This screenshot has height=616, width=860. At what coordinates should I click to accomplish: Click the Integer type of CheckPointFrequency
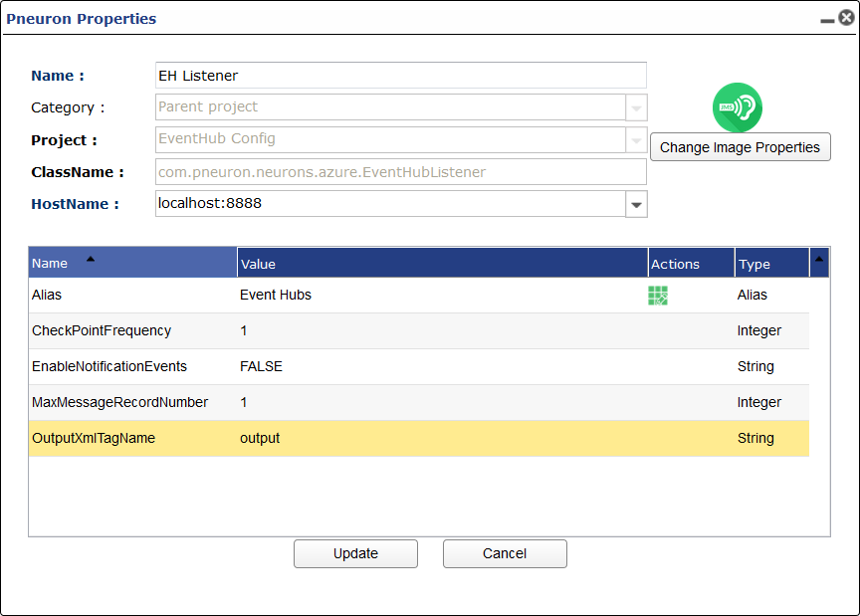tap(759, 330)
